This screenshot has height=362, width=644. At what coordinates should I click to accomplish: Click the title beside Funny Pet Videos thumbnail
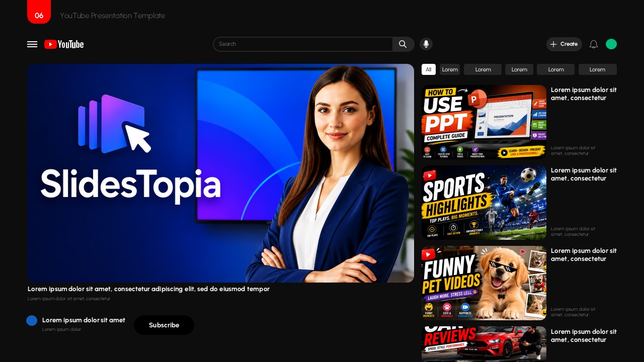click(584, 255)
